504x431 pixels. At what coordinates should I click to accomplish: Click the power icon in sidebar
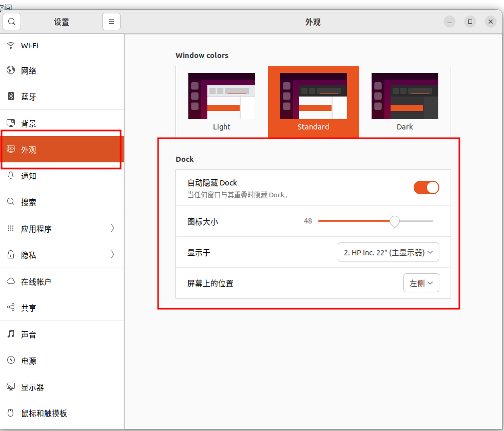tap(10, 361)
